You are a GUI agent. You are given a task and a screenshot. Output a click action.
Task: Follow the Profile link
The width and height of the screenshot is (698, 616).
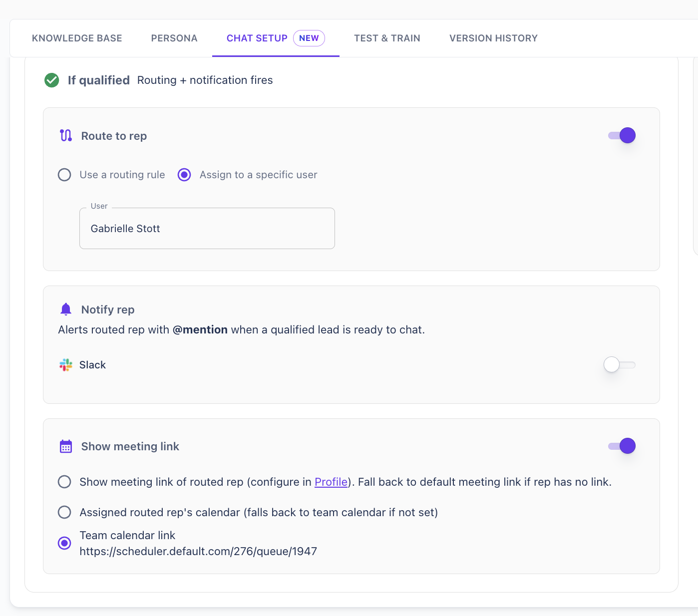click(331, 482)
